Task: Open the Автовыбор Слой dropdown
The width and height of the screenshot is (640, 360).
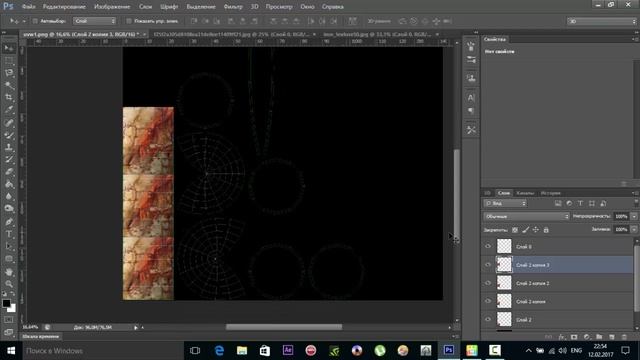Action: [95, 21]
